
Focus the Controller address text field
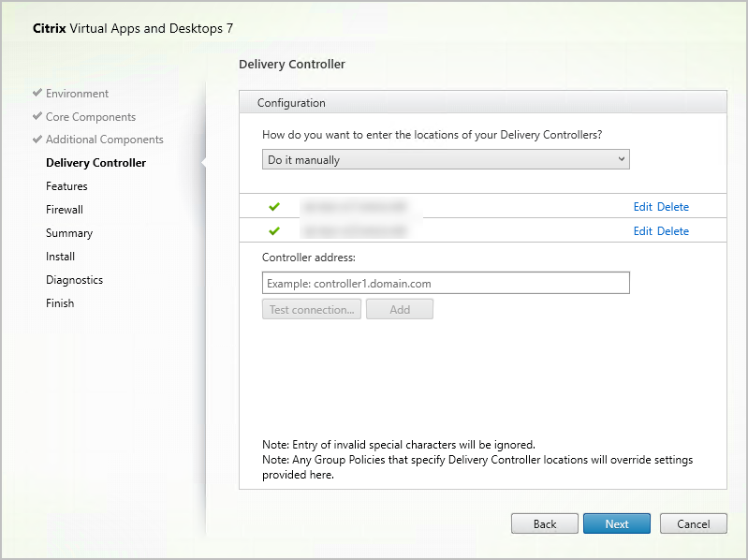coord(446,283)
